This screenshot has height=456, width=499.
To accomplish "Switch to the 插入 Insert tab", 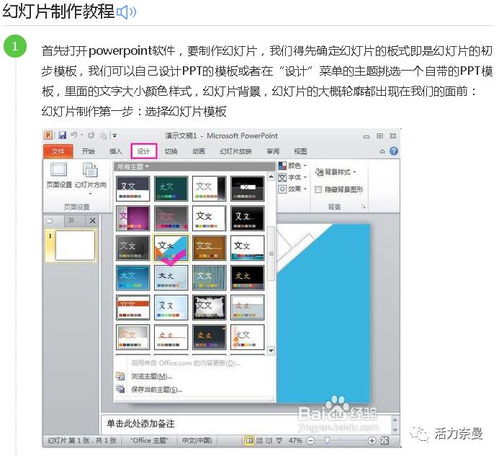I will click(116, 151).
